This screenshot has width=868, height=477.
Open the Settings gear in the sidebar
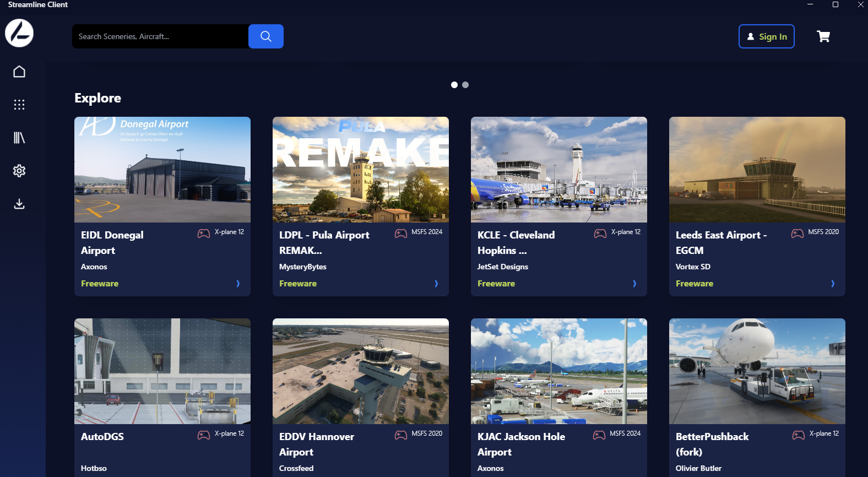coord(19,171)
